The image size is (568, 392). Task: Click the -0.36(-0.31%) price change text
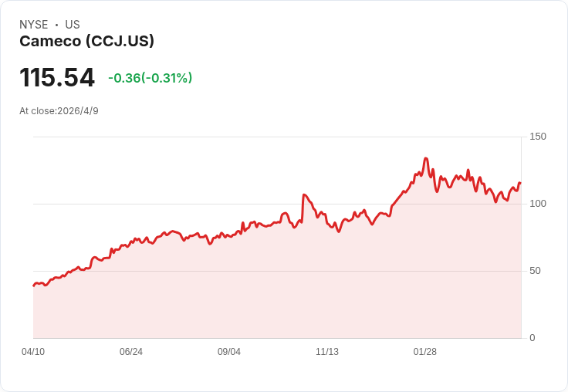coord(150,78)
